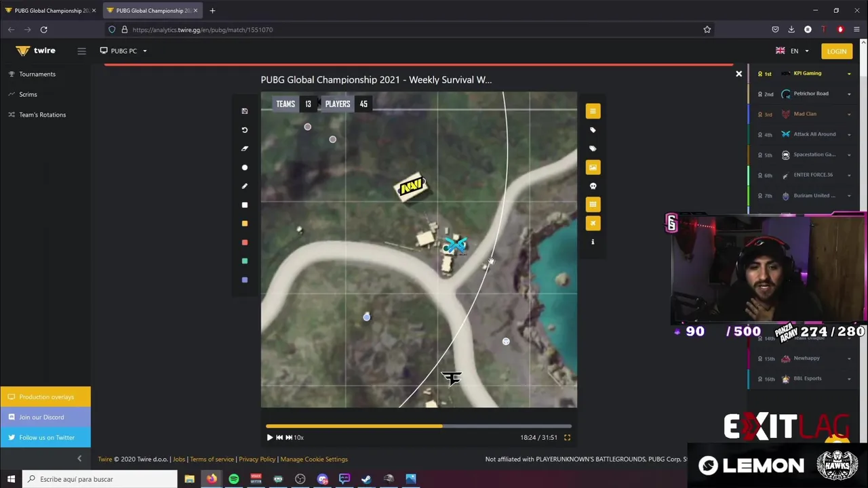
Task: Open the PUBG PC game selector dropdown
Action: click(123, 51)
